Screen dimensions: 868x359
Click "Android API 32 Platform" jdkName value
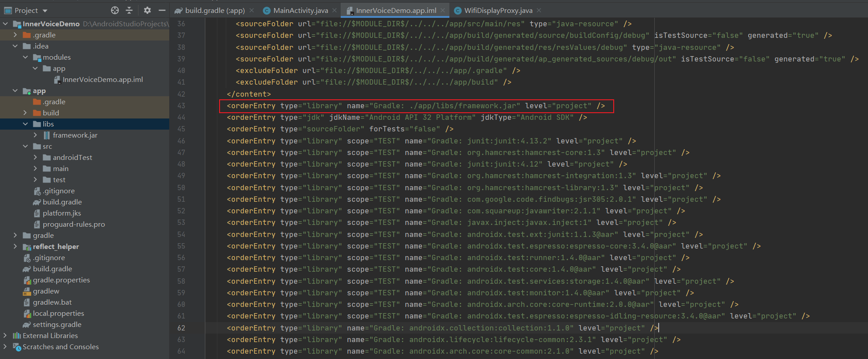click(420, 117)
